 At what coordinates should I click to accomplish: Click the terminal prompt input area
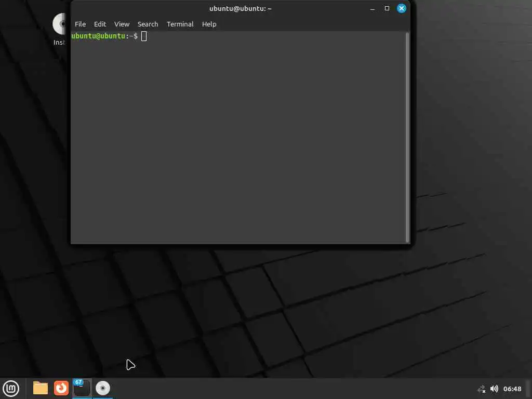pos(238,137)
